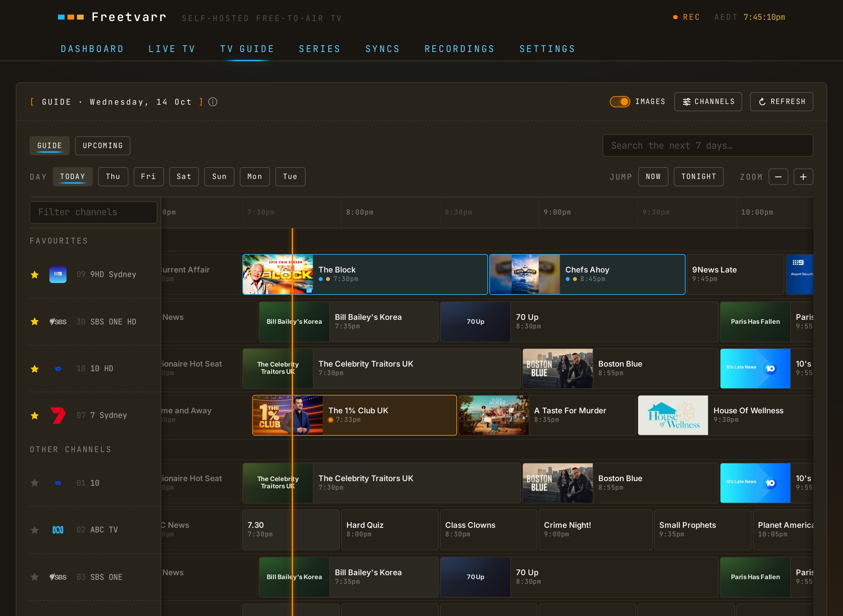The width and height of the screenshot is (843, 616).
Task: Star channel 03 SBS ONE as favourite
Action: [35, 577]
